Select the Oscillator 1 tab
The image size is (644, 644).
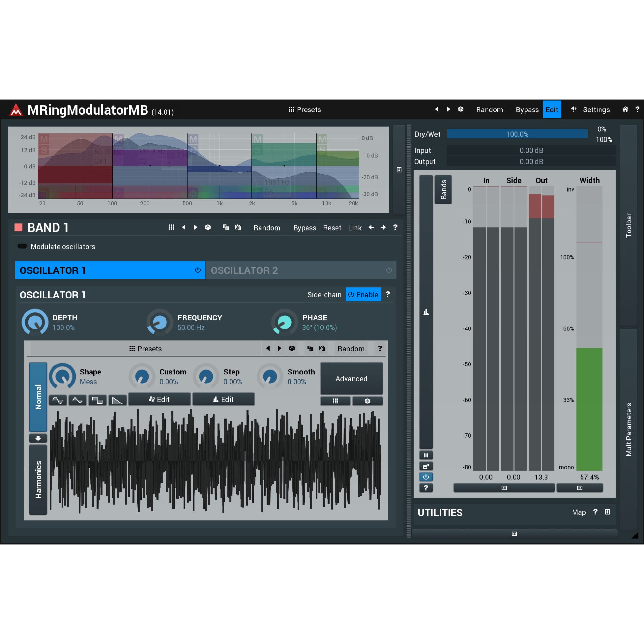click(x=110, y=270)
